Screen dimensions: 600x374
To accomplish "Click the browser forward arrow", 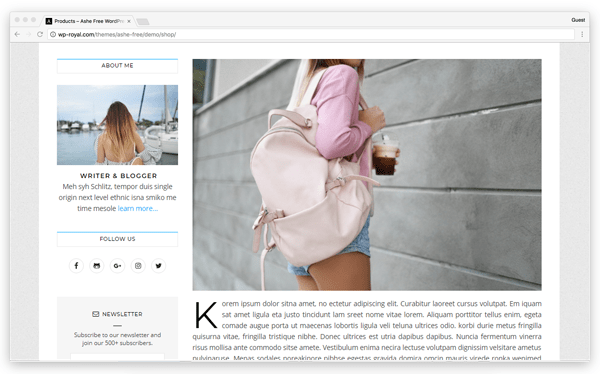I will click(x=28, y=34).
